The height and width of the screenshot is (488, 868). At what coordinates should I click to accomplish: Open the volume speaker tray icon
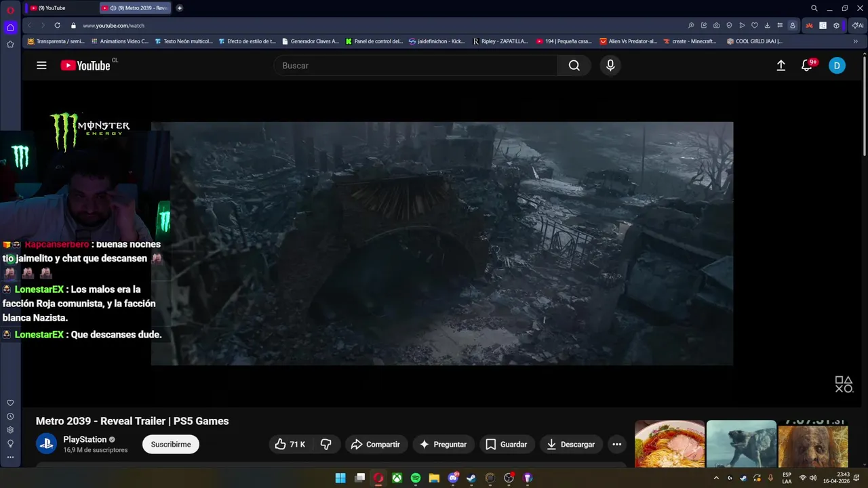pos(812,478)
